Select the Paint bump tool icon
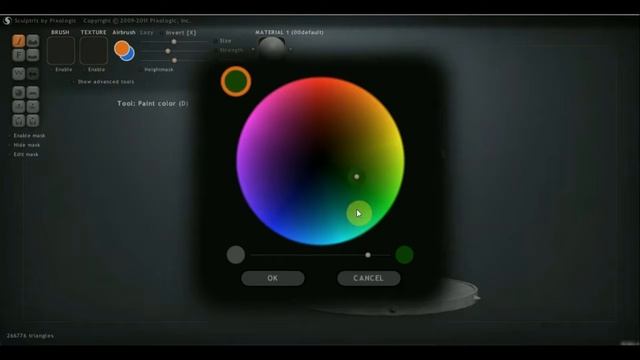Screen dimensions: 640x360 coord(33,41)
